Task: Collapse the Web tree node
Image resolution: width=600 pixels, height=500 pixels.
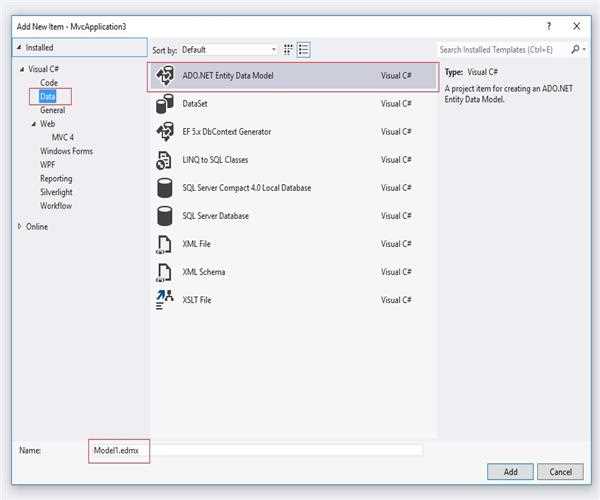Action: pyautogui.click(x=33, y=124)
